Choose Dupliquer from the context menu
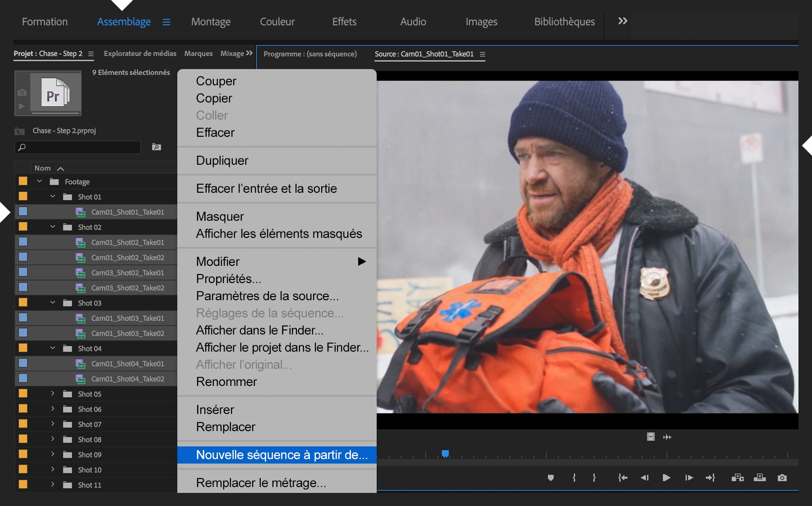 (x=221, y=160)
